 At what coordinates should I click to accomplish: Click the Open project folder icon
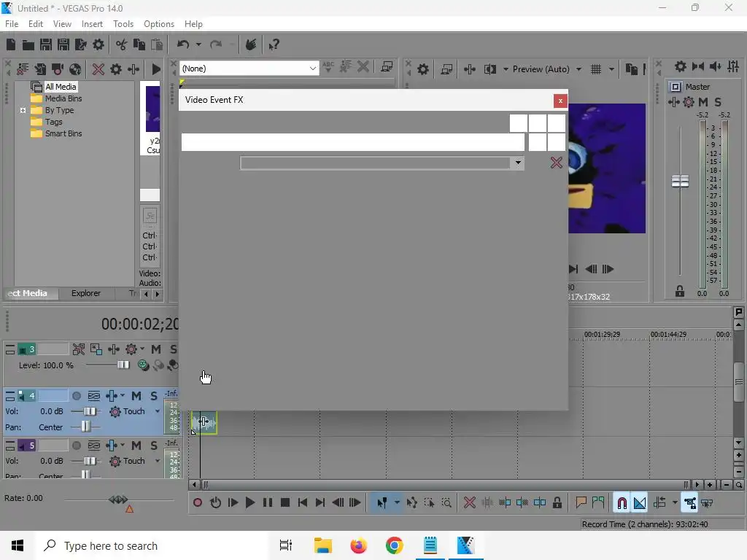point(28,44)
